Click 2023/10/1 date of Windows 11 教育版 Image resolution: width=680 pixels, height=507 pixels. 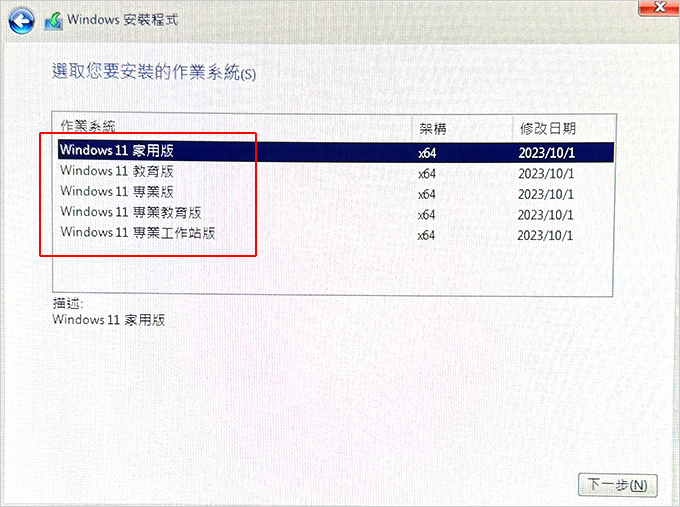tap(546, 174)
